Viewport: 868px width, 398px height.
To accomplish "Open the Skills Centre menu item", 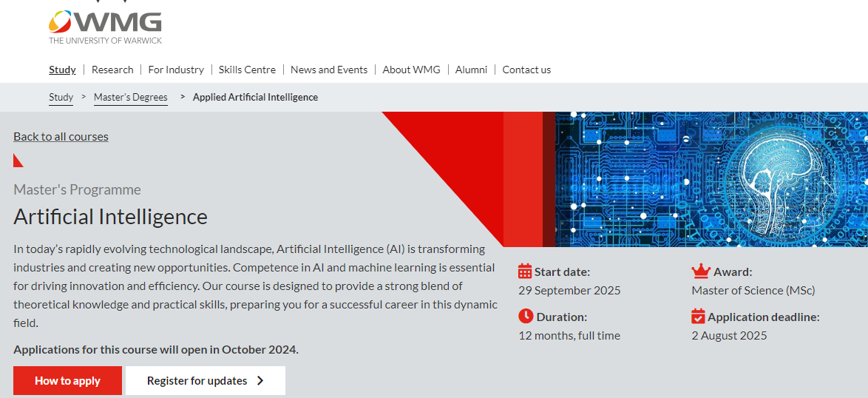I will coord(247,70).
